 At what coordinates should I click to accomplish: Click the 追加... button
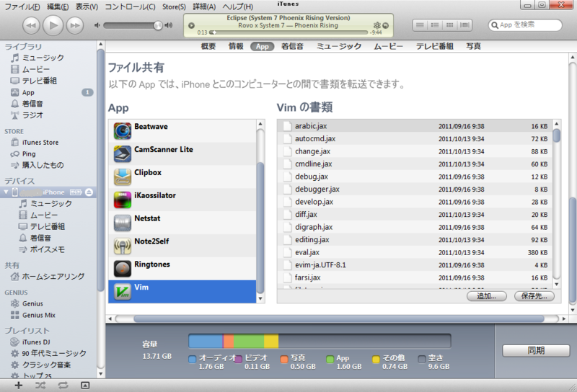click(486, 296)
